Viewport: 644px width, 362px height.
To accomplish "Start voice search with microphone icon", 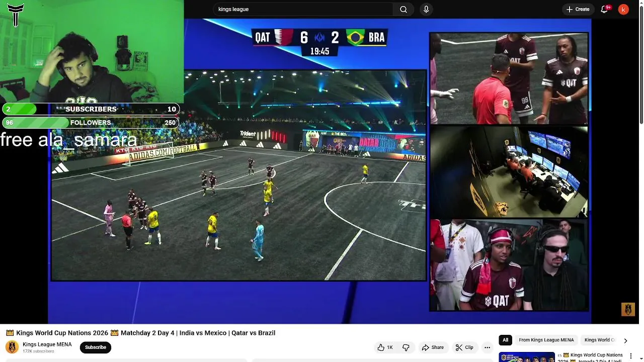I will click(426, 9).
